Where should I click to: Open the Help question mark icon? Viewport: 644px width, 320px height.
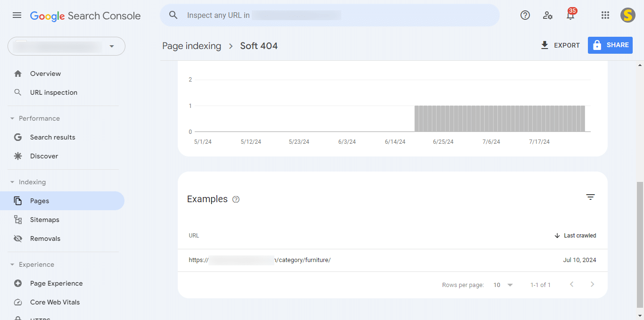(x=525, y=15)
